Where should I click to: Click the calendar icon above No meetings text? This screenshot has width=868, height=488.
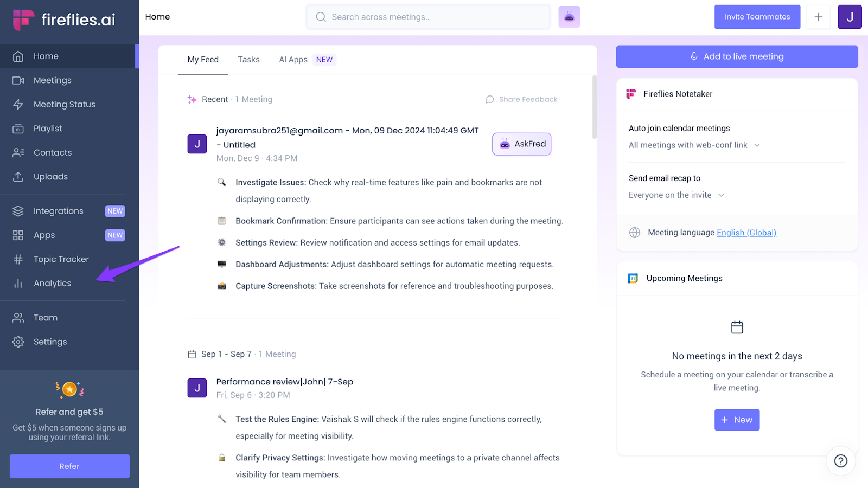coord(737,328)
